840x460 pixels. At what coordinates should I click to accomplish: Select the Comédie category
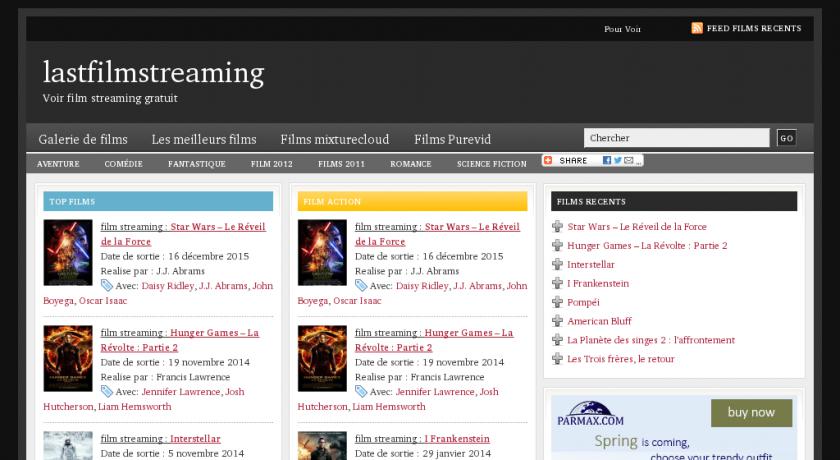click(123, 164)
